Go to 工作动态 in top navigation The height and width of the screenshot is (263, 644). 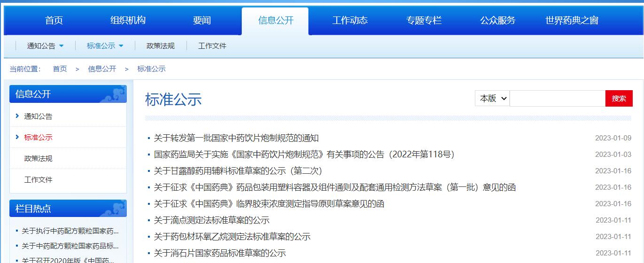[350, 20]
